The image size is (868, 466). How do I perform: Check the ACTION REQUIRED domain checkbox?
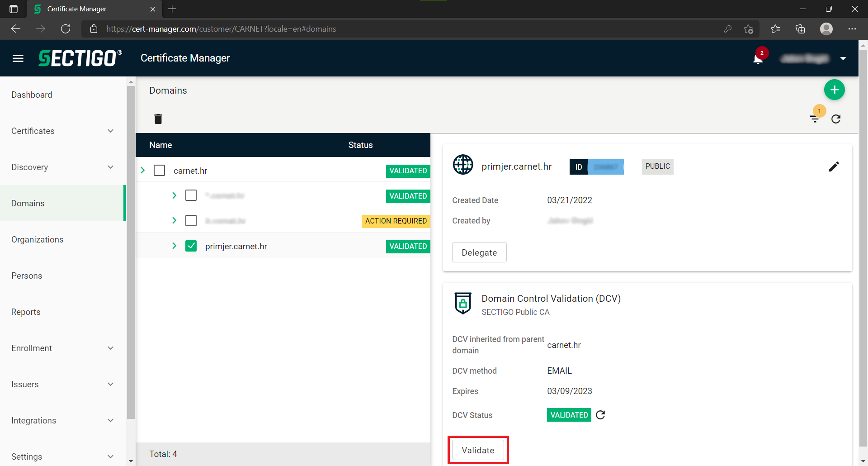[191, 221]
